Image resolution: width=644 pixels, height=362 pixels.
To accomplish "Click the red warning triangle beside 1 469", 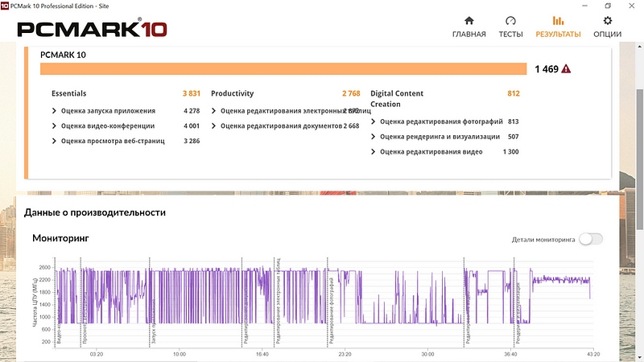I will pyautogui.click(x=566, y=69).
